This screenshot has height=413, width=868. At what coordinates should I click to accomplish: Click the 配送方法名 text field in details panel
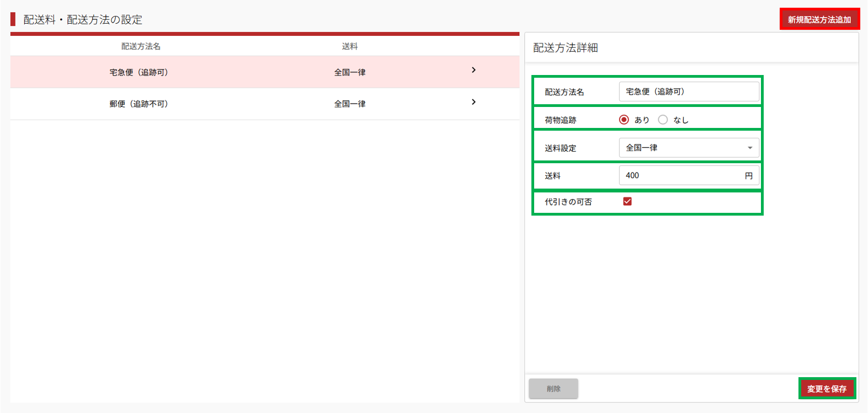pyautogui.click(x=689, y=92)
